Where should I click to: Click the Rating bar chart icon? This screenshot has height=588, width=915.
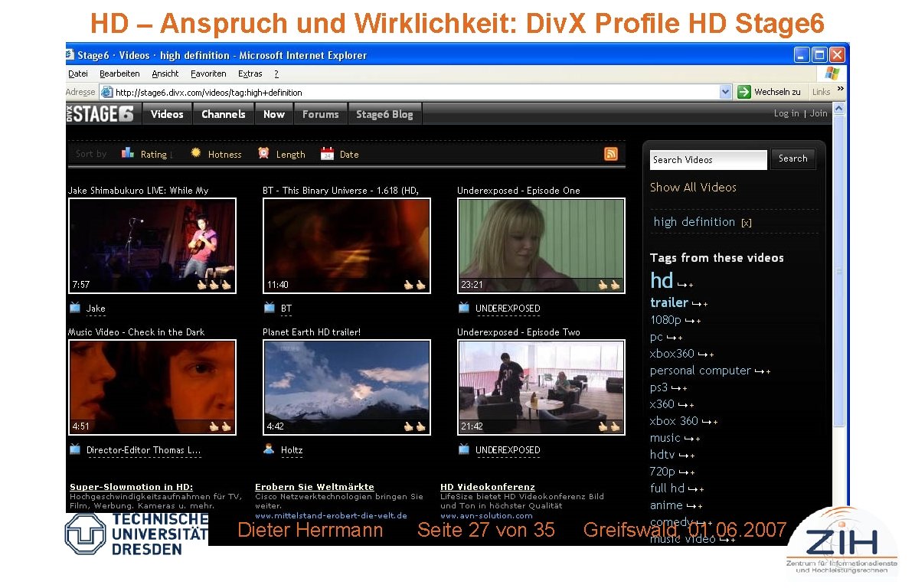coord(127,153)
